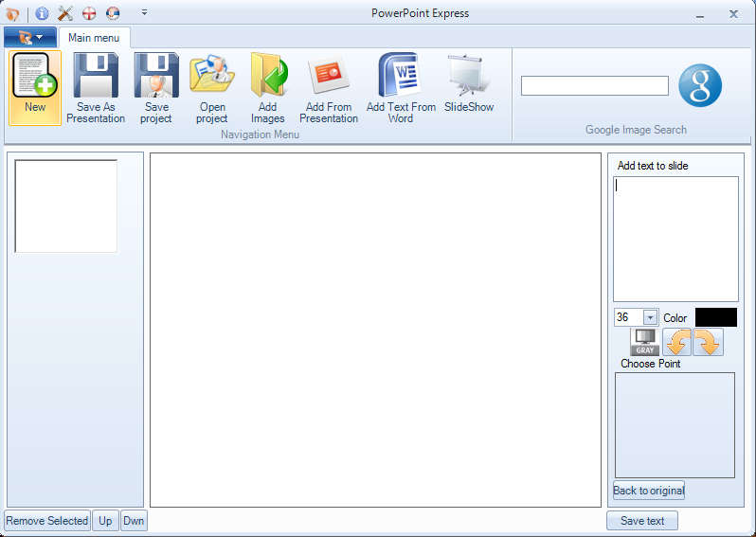Open the font size 36 dropdown
The height and width of the screenshot is (537, 756).
[x=650, y=318]
